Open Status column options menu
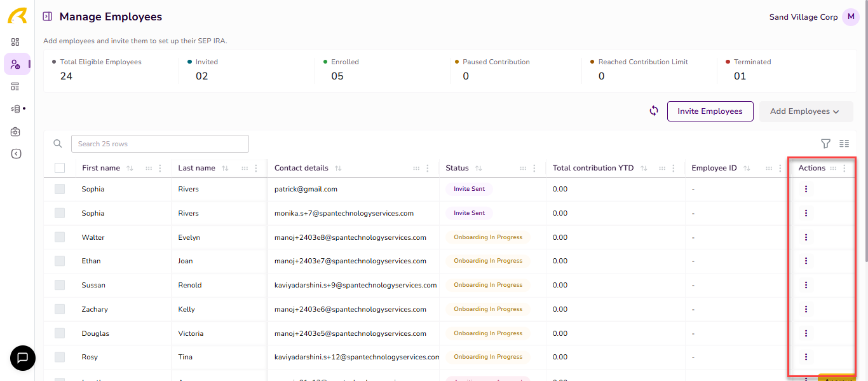868x381 pixels. point(535,169)
